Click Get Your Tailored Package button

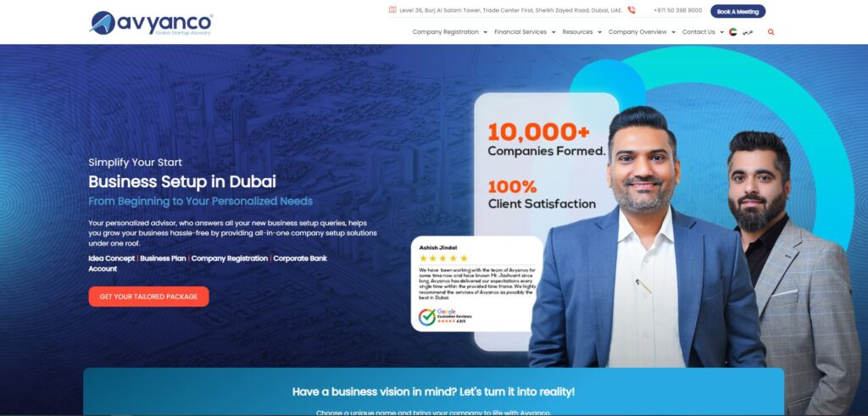pos(148,297)
